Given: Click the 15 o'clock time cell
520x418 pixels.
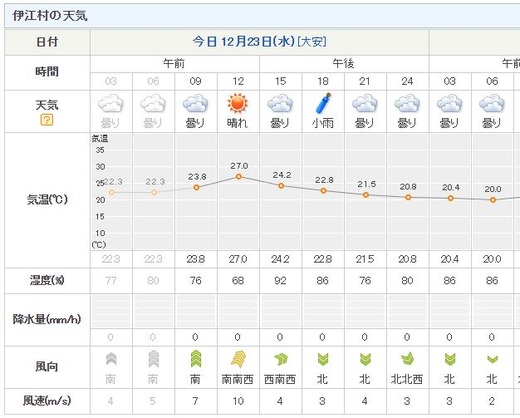Looking at the screenshot, I should point(280,81).
